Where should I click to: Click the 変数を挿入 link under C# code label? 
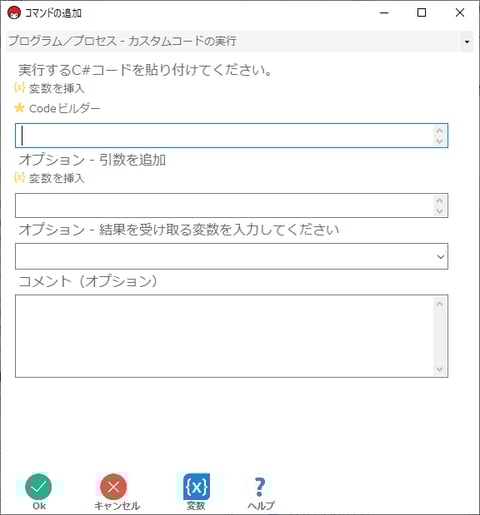(x=57, y=88)
